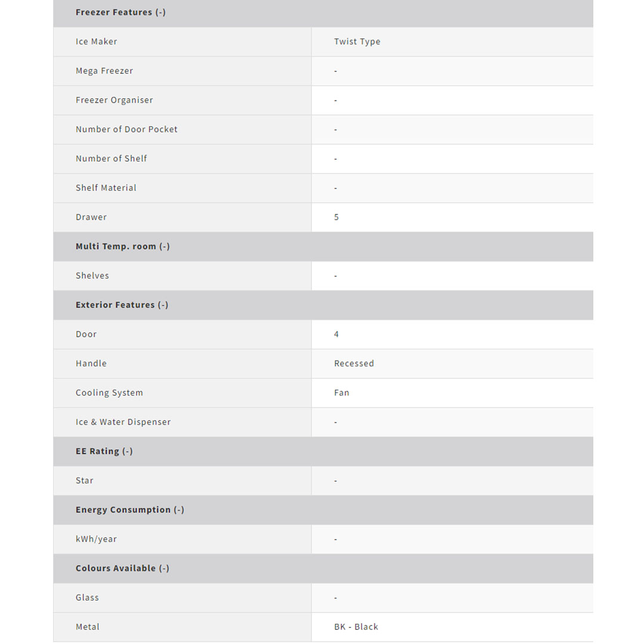Click the Ice & Water Dispenser label
This screenshot has height=644, width=644.
tap(123, 422)
